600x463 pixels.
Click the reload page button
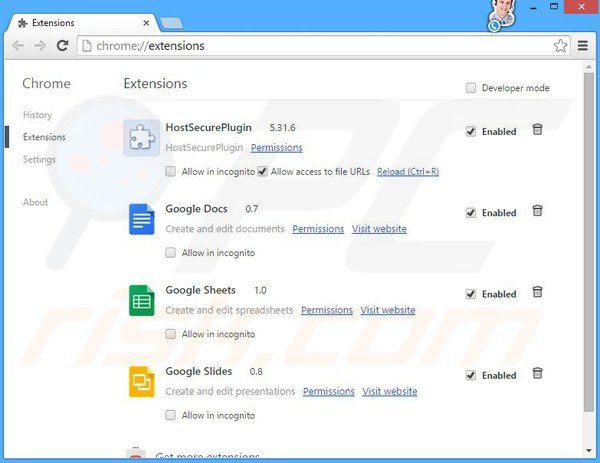point(62,45)
